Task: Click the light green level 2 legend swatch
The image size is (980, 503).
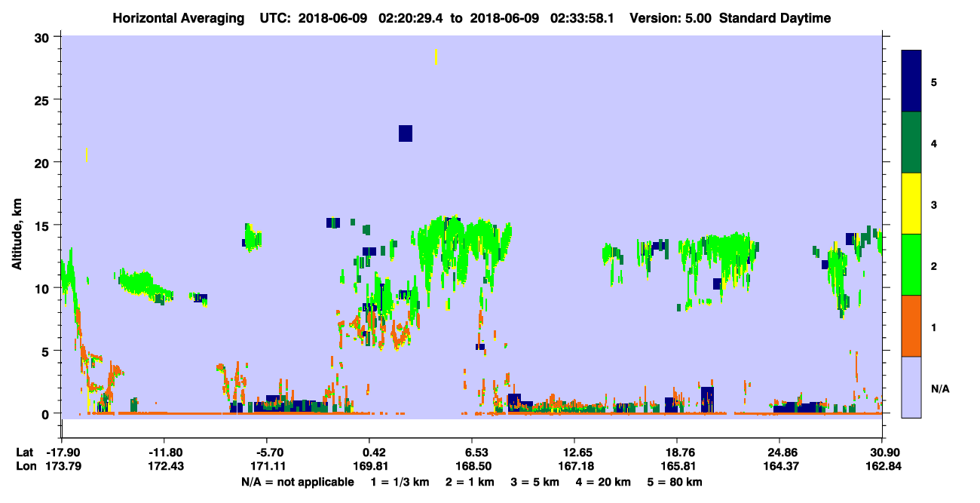Action: click(911, 265)
